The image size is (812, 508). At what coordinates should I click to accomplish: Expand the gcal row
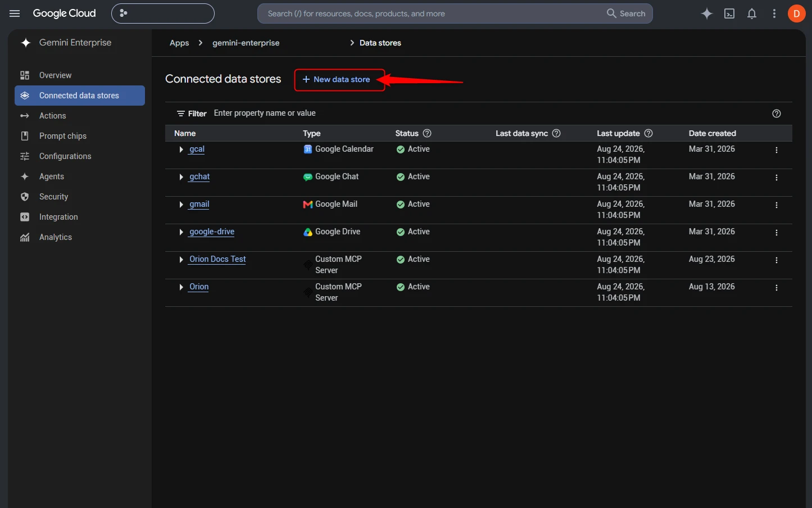pyautogui.click(x=181, y=149)
